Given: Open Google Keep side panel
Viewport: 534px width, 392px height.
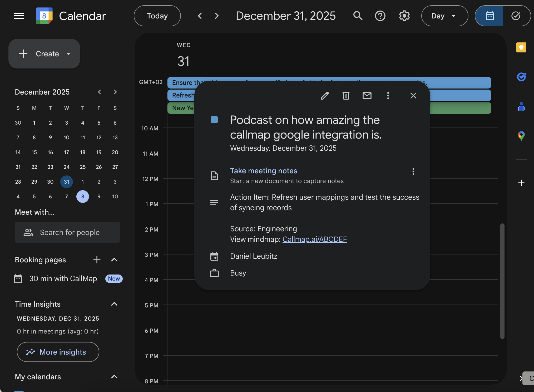Looking at the screenshot, I should pos(521,47).
